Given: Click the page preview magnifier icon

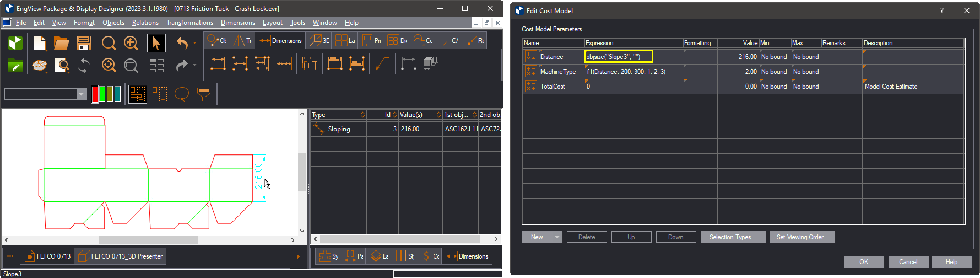Looking at the screenshot, I should 62,65.
